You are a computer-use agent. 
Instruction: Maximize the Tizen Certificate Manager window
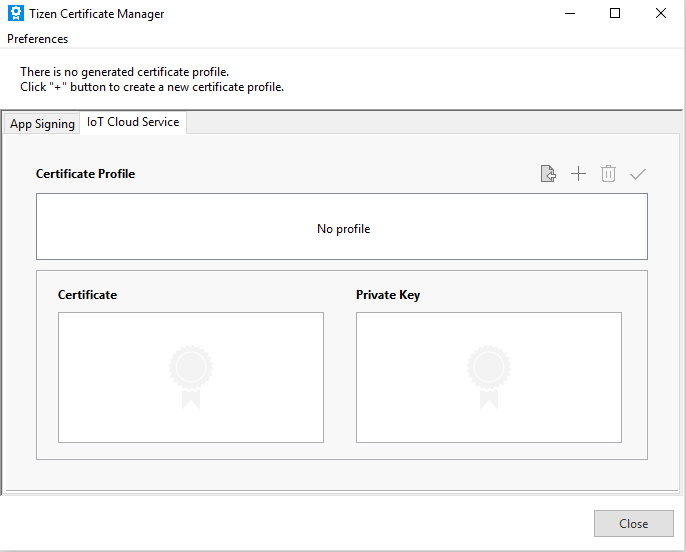(615, 14)
